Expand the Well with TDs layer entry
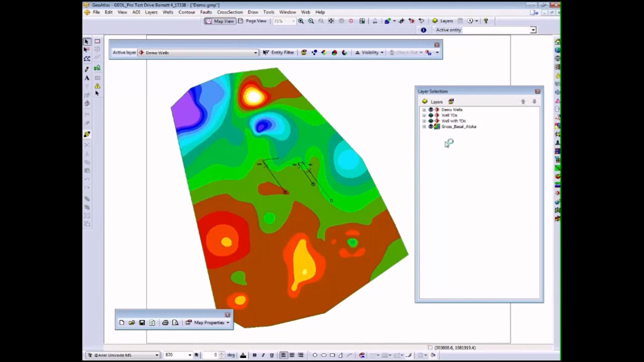The width and height of the screenshot is (644, 362). 424,121
